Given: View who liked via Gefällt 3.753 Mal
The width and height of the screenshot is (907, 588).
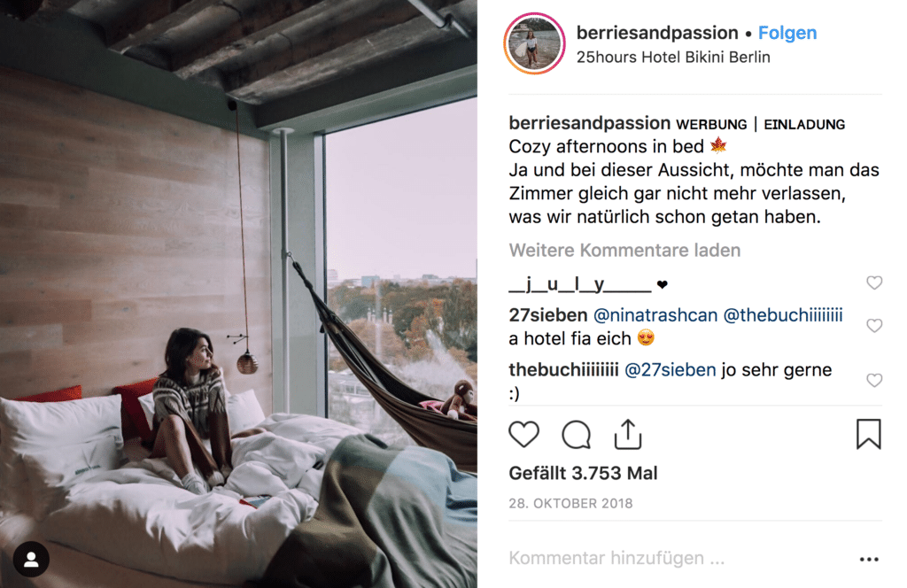Looking at the screenshot, I should 583,474.
